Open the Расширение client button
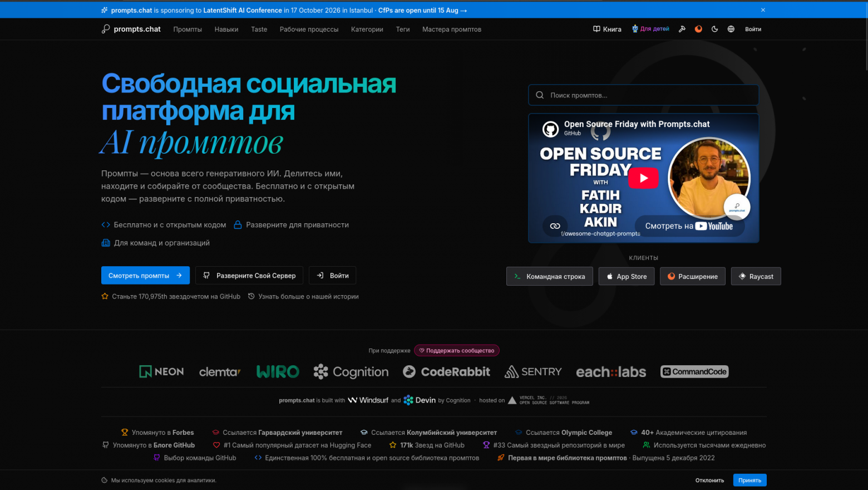The height and width of the screenshot is (490, 868). click(693, 276)
